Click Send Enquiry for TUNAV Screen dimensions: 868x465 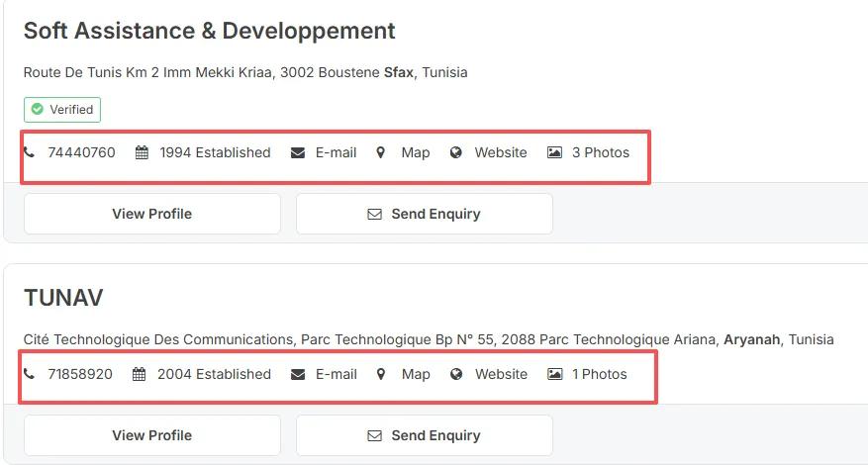tap(424, 435)
